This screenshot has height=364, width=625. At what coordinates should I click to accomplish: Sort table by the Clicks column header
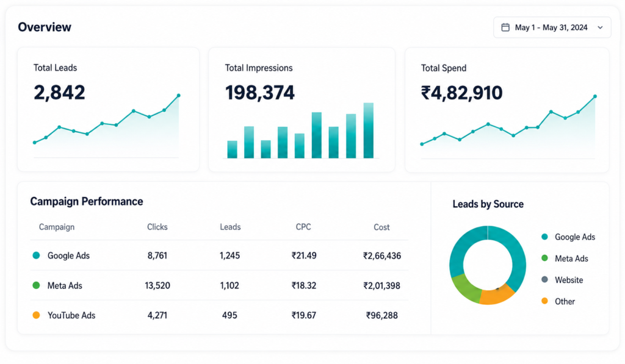[x=157, y=227]
